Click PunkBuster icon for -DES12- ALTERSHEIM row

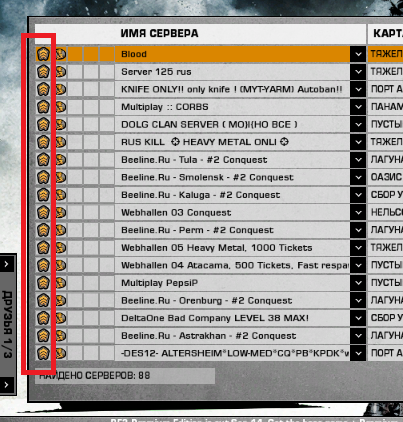pos(60,353)
